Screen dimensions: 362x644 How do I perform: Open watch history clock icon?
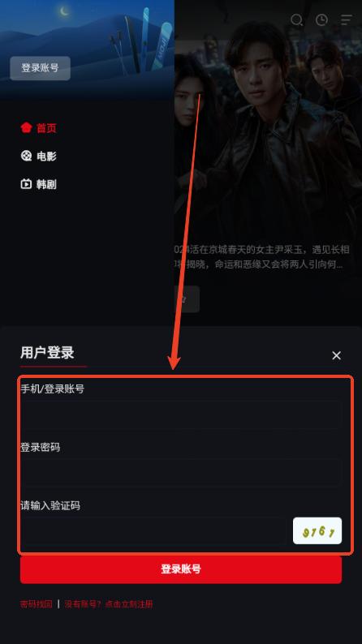coord(321,19)
